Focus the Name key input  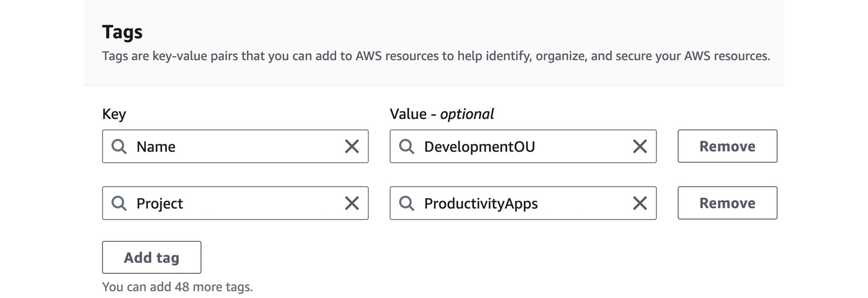click(235, 146)
